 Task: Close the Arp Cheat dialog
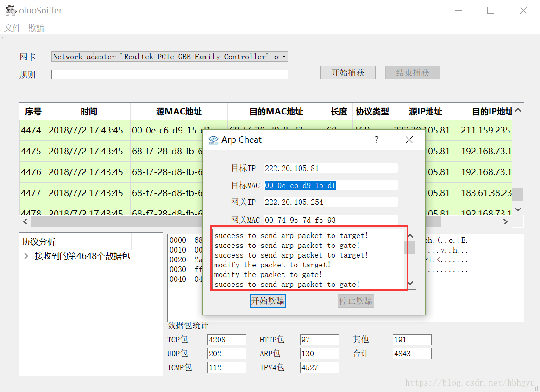(x=409, y=140)
